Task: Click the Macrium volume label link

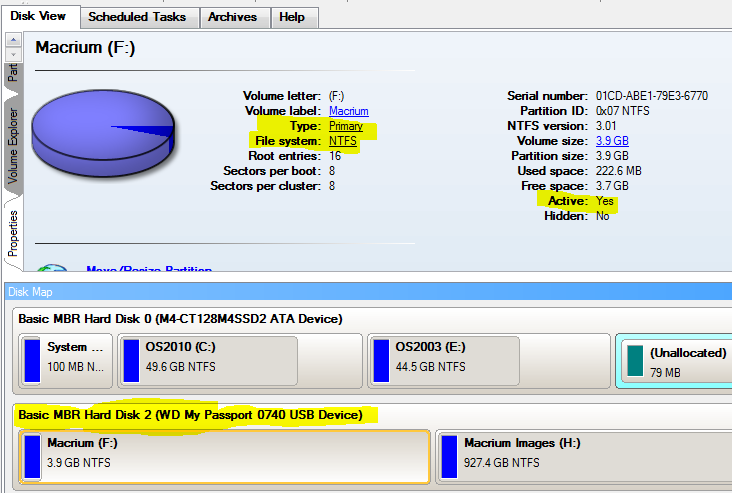Action: point(349,111)
